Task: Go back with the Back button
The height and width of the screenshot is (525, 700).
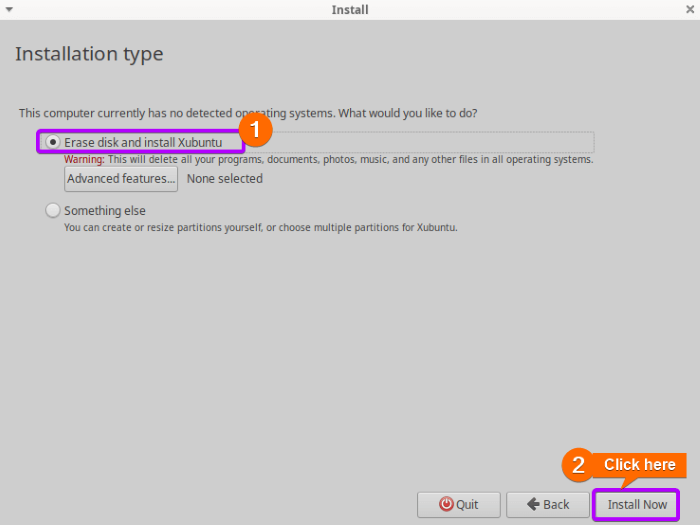Action: click(548, 504)
